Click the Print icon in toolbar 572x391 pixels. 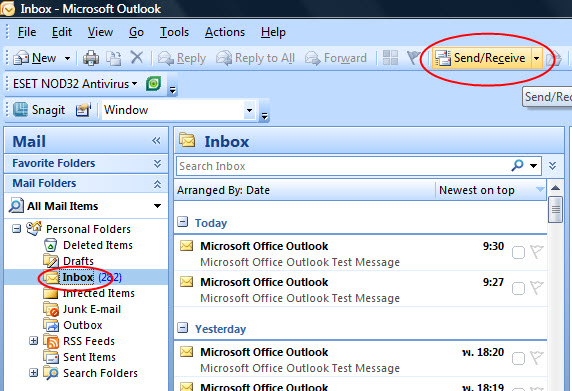coord(91,58)
